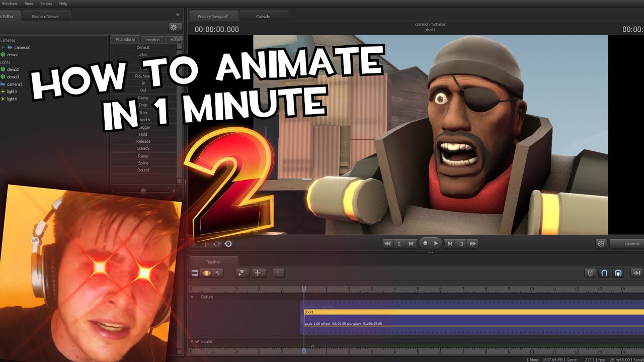Open the camera2 camera selector
Screen dimensions: 644x362
[x=627, y=243]
